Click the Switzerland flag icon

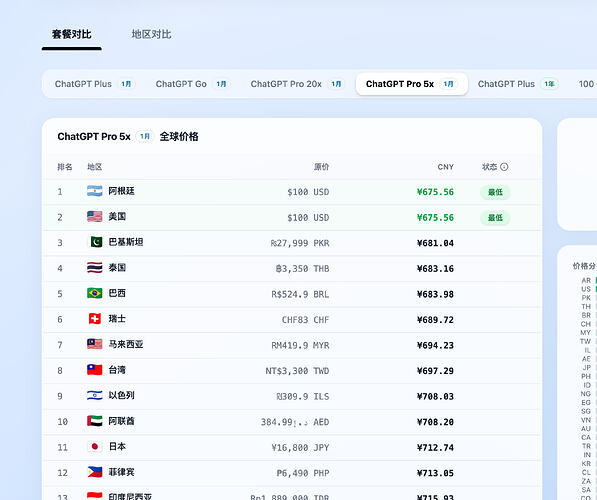click(x=95, y=318)
